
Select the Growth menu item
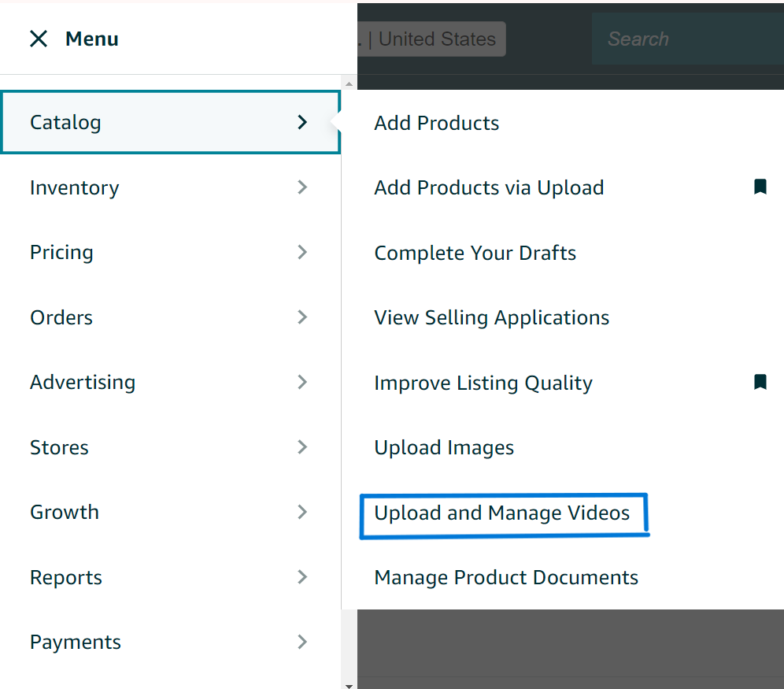click(65, 512)
